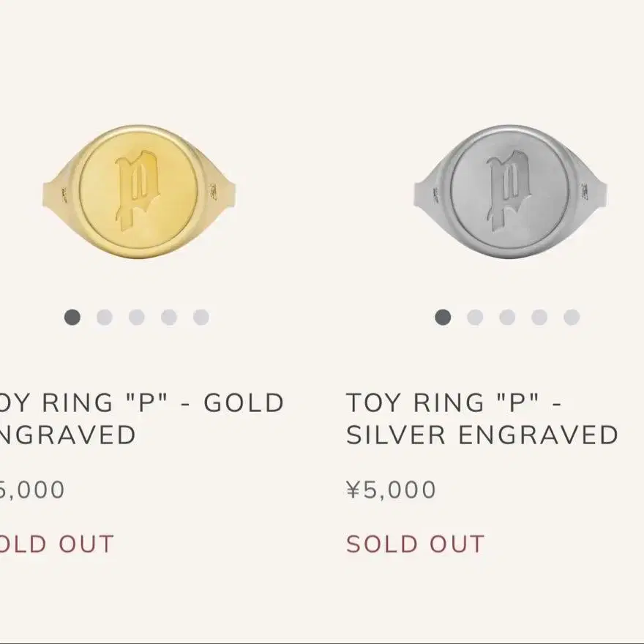644x644 pixels.
Task: Select third carousel dot under silver ring
Action: coord(507,317)
